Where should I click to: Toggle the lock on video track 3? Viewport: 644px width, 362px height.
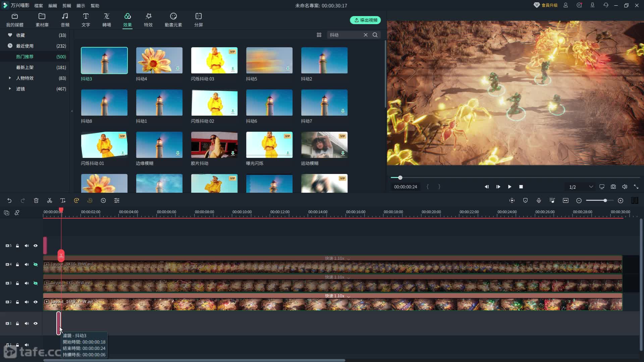pyautogui.click(x=17, y=283)
